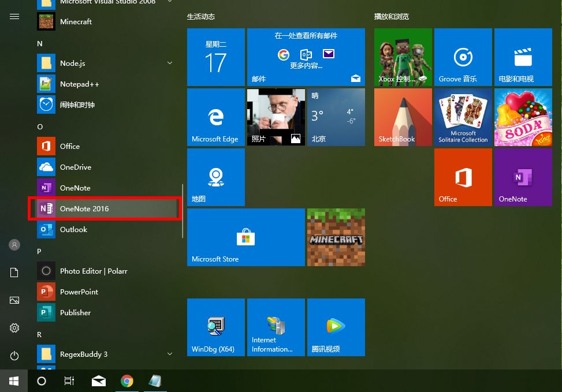The width and height of the screenshot is (562, 392).
Task: Click the 播放和浏览 group title
Action: pos(392,17)
